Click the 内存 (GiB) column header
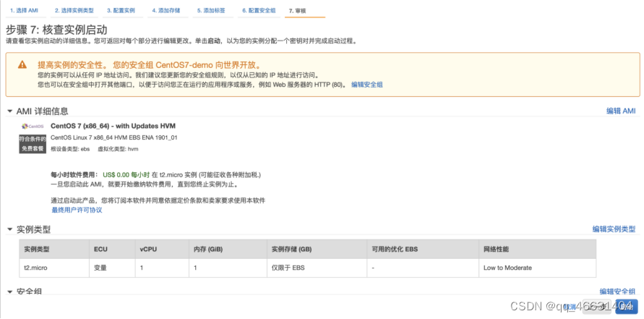 click(x=228, y=249)
